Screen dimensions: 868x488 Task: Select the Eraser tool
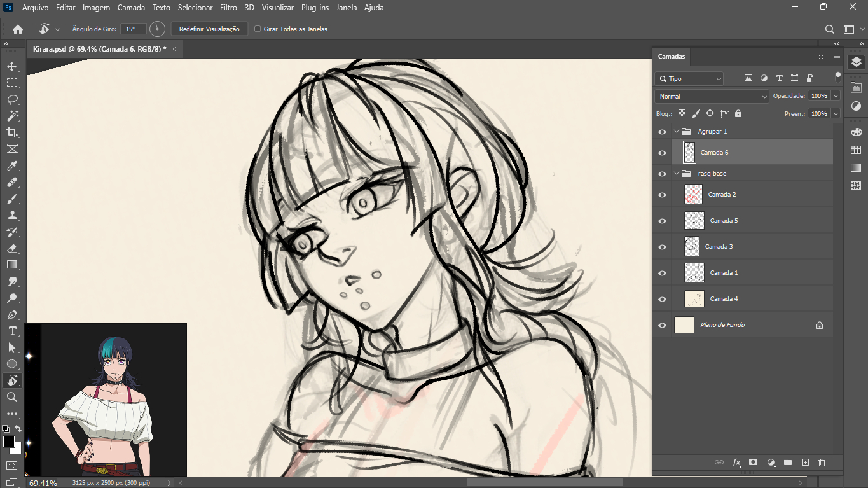(x=12, y=249)
